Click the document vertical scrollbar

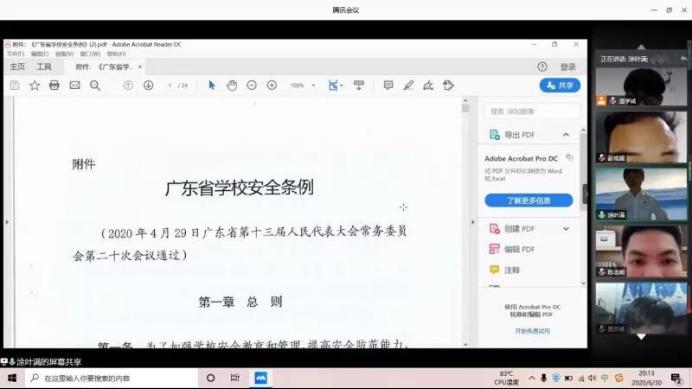coord(466,221)
